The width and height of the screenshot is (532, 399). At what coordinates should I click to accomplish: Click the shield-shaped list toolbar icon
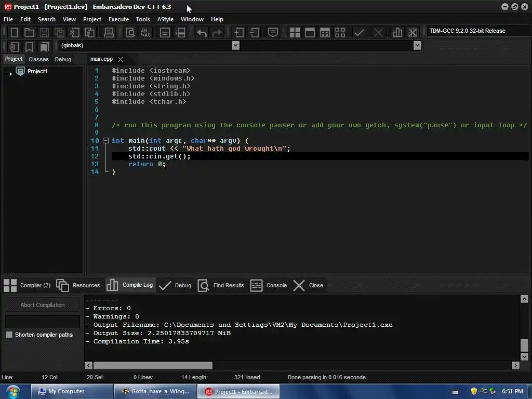pyautogui.click(x=273, y=33)
